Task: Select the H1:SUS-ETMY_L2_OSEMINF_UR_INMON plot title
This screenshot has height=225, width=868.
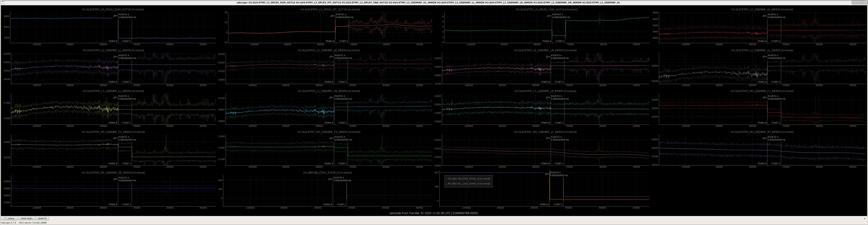Action: [545, 50]
